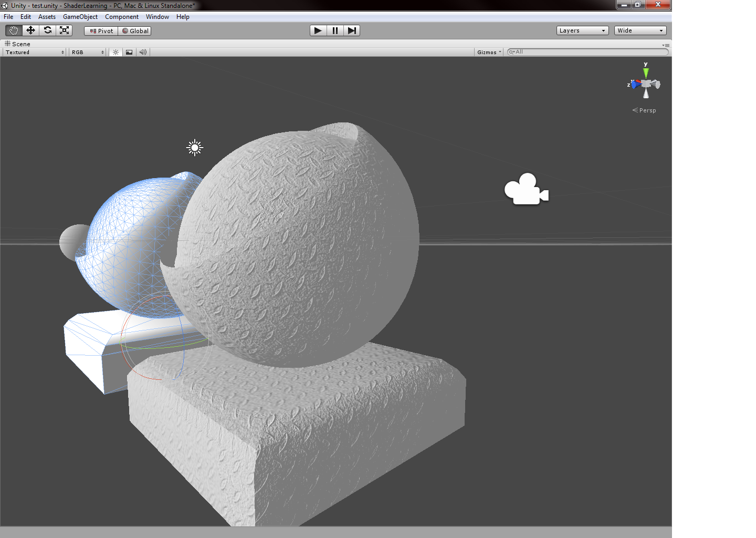
Task: Open the Textured draw mode dropdown
Action: (x=35, y=52)
